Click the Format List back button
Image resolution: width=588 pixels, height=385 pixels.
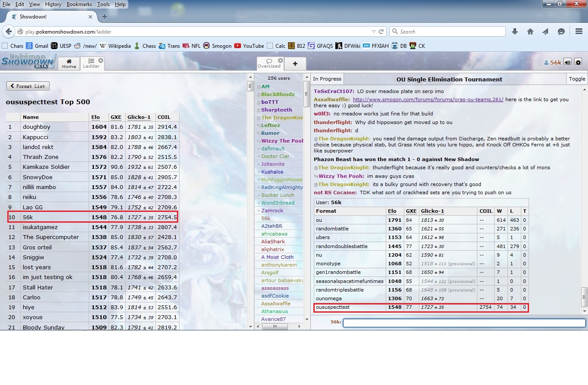pyautogui.click(x=28, y=86)
